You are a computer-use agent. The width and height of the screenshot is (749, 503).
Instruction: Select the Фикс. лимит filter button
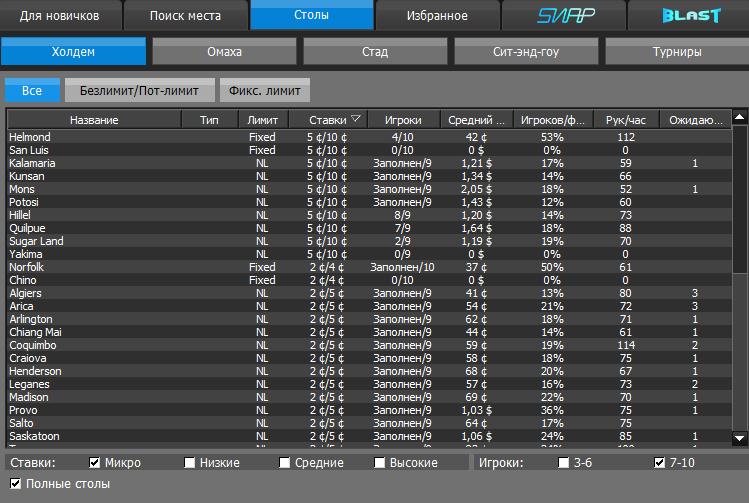click(265, 91)
